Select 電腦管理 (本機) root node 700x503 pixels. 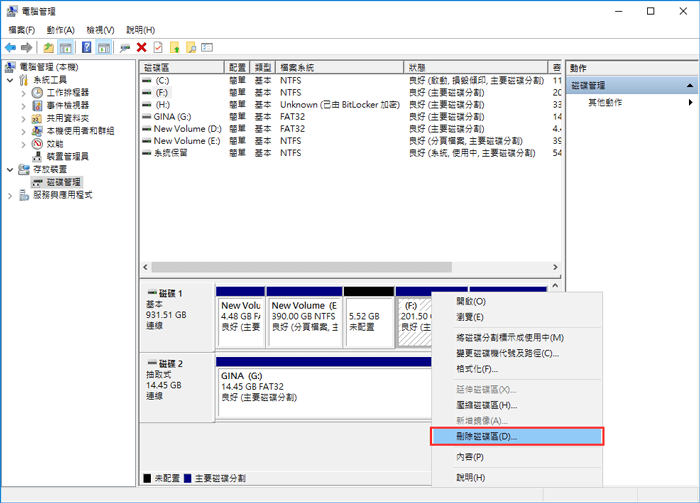click(x=49, y=67)
